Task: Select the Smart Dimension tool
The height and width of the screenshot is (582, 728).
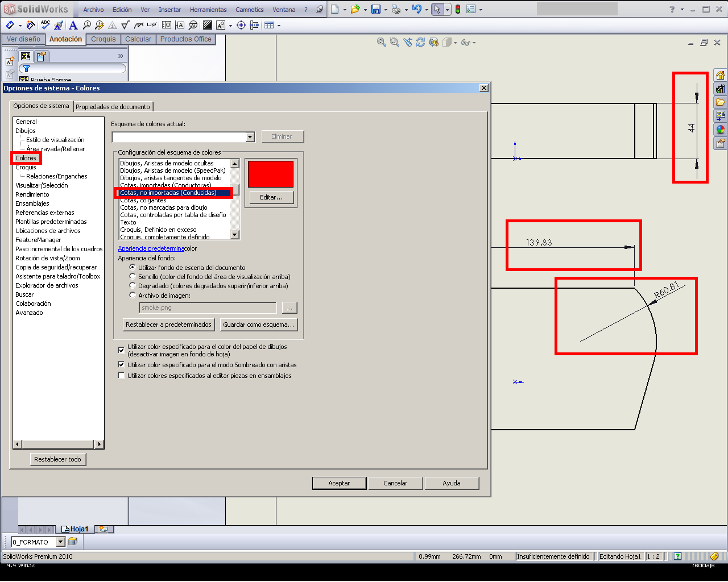Action: tap(10, 25)
